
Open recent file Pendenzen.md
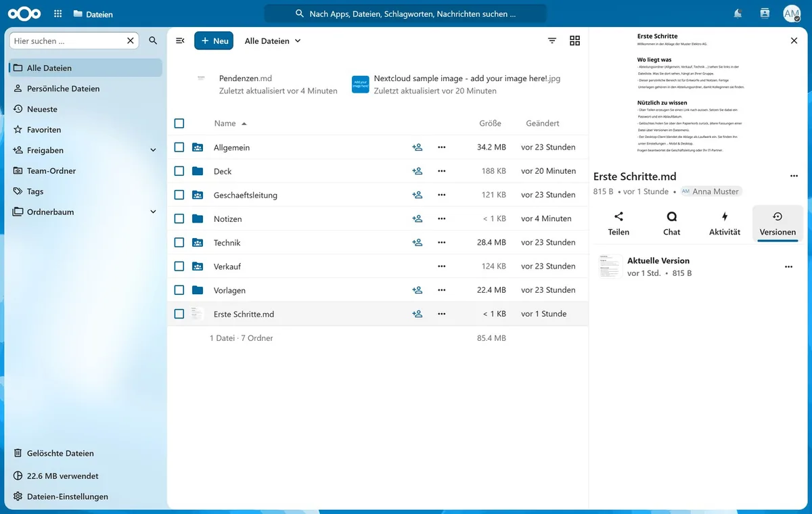267,85
